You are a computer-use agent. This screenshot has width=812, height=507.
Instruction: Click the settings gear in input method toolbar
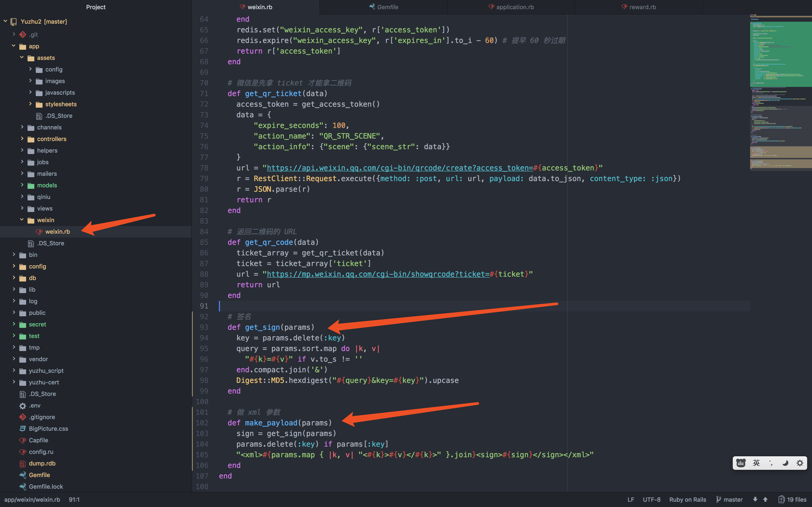[x=800, y=463]
